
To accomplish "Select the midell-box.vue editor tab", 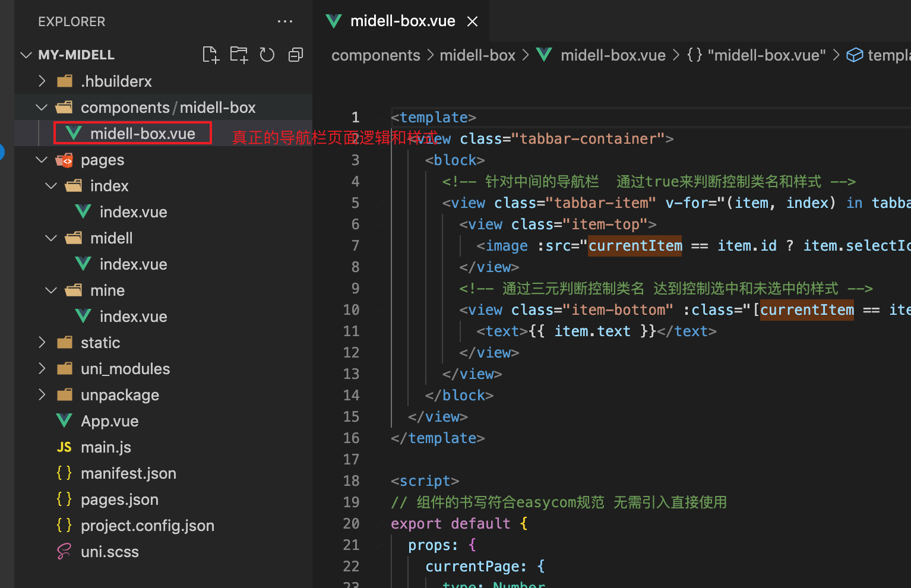I will pos(402,21).
